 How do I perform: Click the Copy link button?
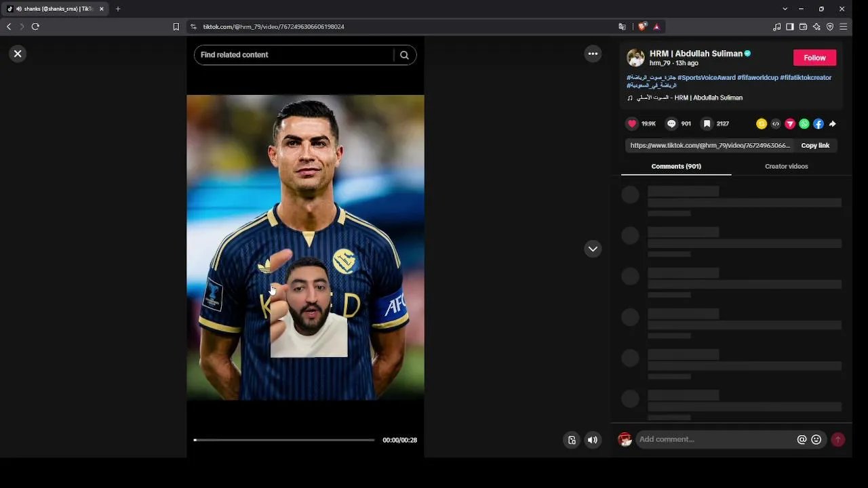pyautogui.click(x=815, y=145)
